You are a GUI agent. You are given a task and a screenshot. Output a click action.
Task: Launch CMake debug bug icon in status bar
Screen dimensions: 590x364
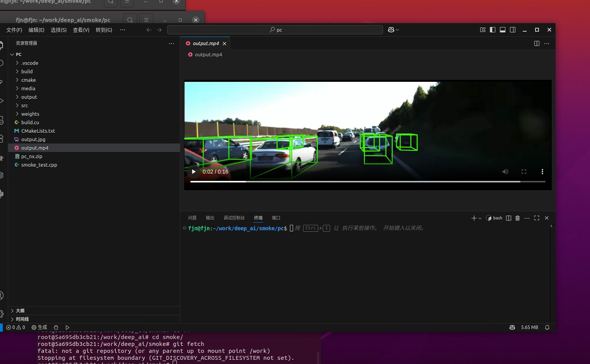point(56,327)
